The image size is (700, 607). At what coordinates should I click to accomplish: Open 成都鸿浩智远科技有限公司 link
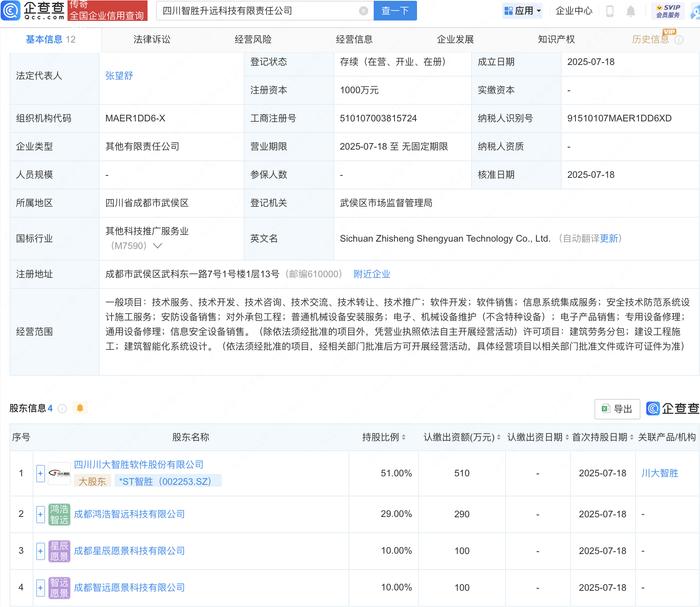129,514
